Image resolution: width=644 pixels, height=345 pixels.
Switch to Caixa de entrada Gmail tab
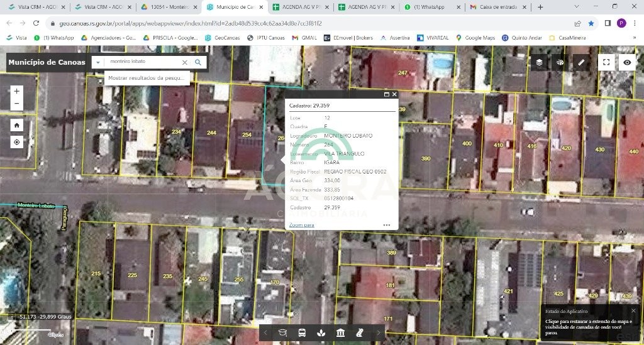point(498,7)
